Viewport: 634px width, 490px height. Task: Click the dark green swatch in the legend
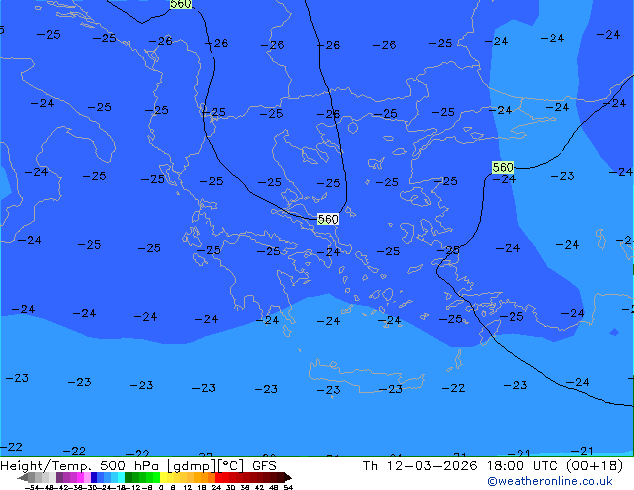[x=129, y=477]
